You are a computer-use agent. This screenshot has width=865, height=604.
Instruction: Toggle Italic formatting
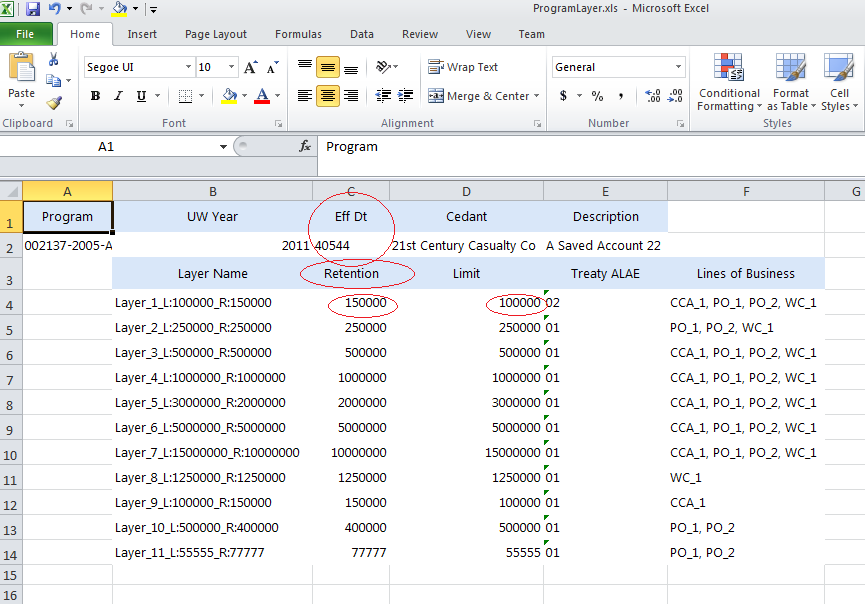[118, 96]
